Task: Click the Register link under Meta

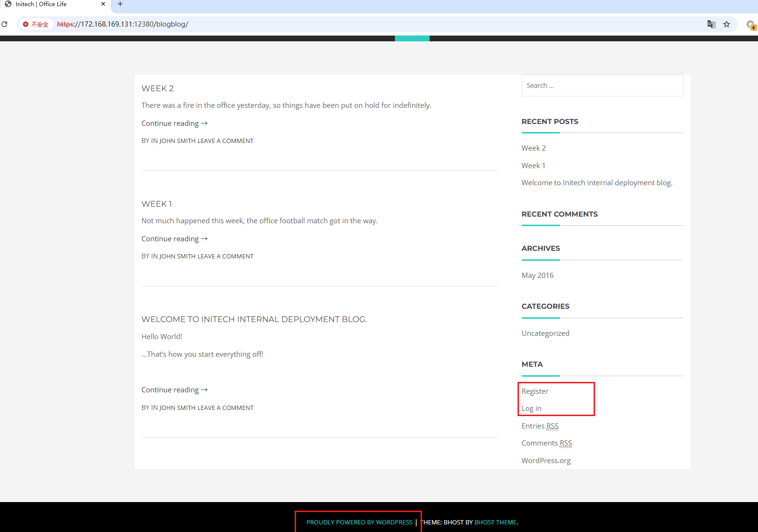Action: pyautogui.click(x=535, y=391)
